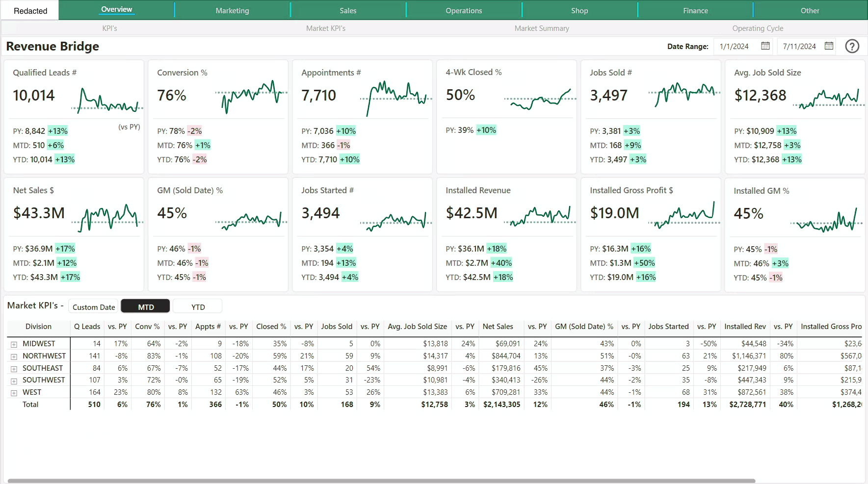Click the $12,368 Avg. Job Sold Size value
Image resolution: width=868 pixels, height=484 pixels.
pos(760,95)
